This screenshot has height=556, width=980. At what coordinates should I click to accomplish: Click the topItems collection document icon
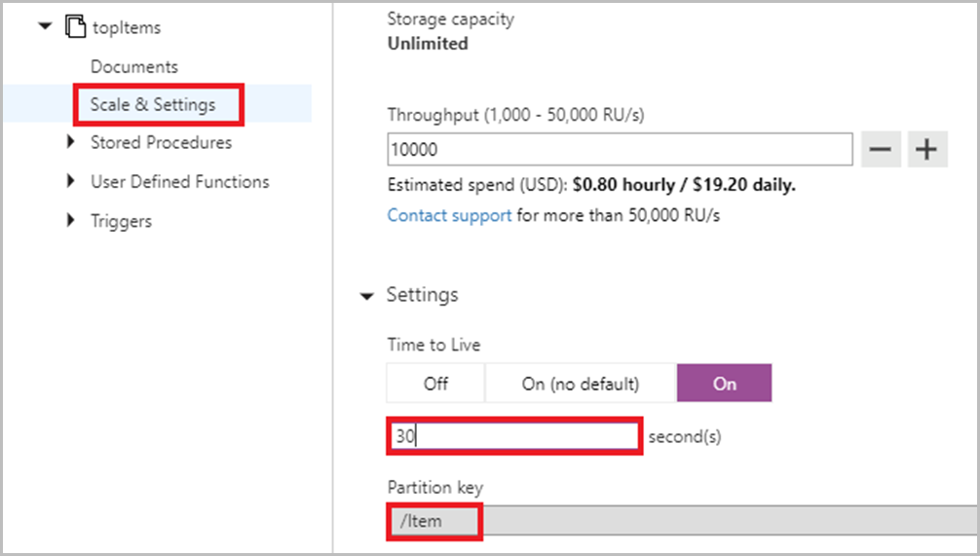(x=74, y=27)
